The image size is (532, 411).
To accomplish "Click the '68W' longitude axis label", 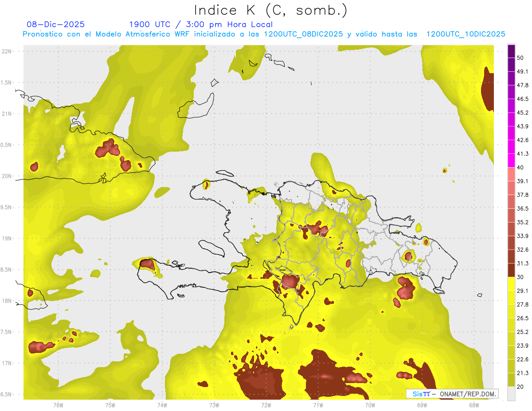I will click(x=474, y=405).
